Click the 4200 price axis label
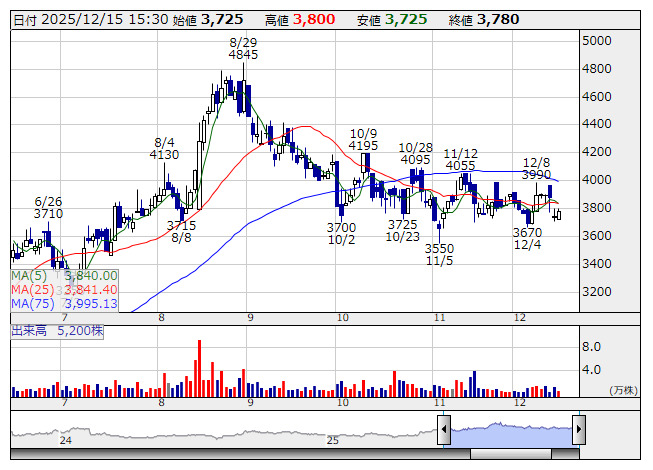 pos(597,152)
